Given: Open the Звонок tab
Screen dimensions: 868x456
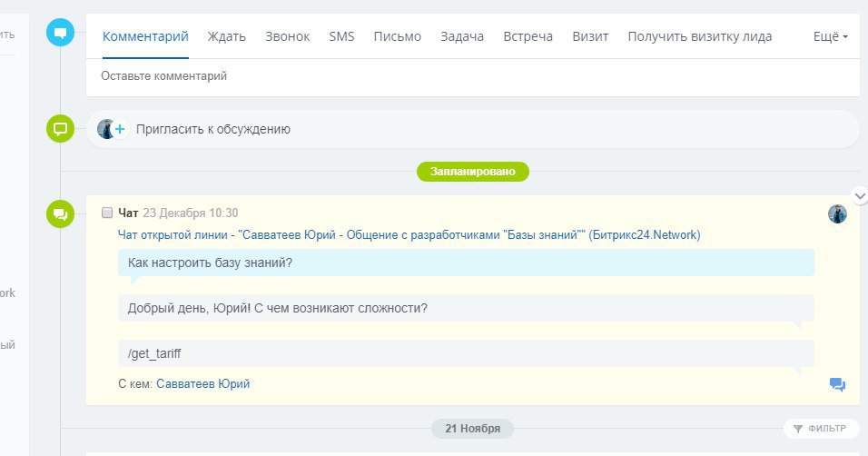Looking at the screenshot, I should [x=287, y=36].
